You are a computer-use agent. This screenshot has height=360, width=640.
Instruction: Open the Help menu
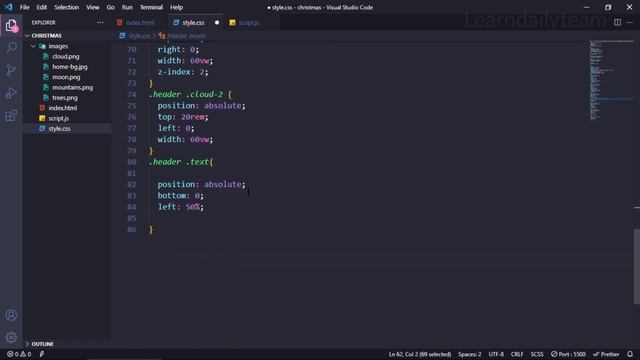(x=176, y=7)
